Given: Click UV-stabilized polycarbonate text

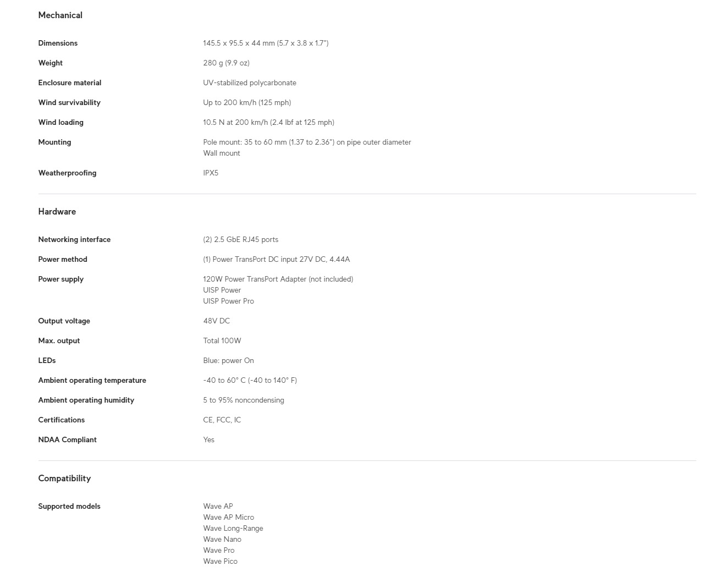Looking at the screenshot, I should (250, 83).
